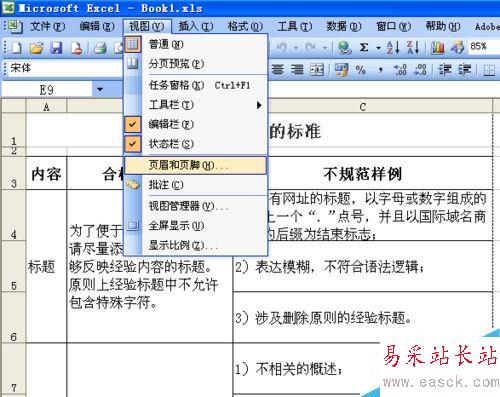The width and height of the screenshot is (500, 397).
Task: Click the Save disk icon
Action: (56, 48)
